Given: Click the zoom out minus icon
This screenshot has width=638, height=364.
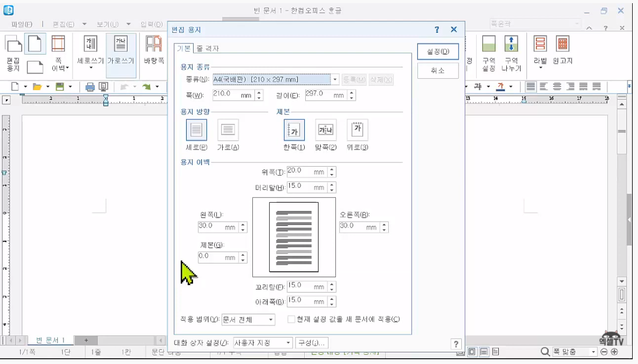Looking at the screenshot, I should (x=604, y=352).
